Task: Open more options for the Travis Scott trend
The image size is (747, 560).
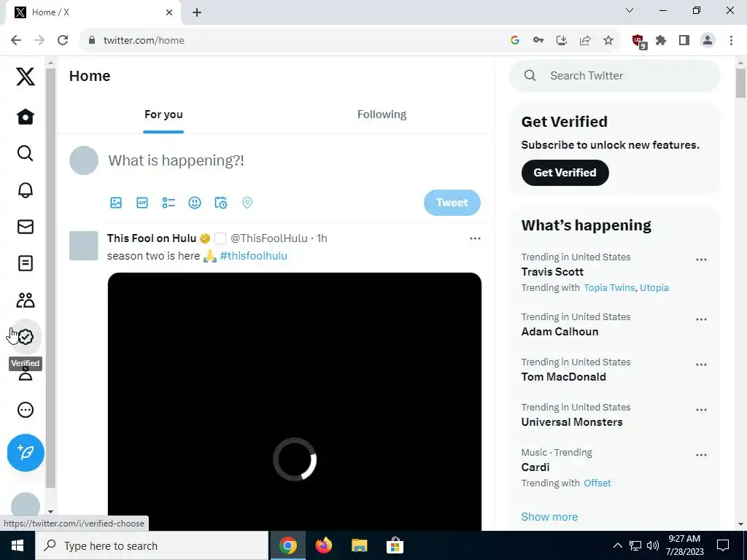Action: pyautogui.click(x=701, y=260)
